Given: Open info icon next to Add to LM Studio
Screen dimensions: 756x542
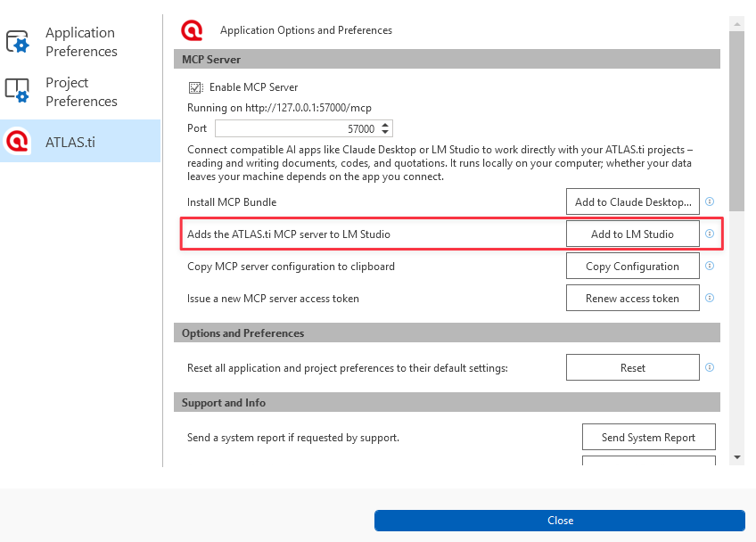Looking at the screenshot, I should tap(710, 234).
